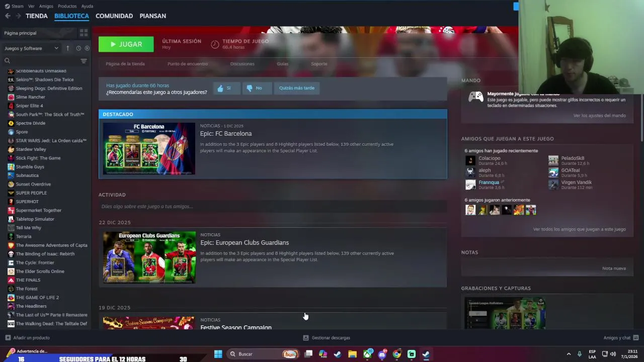Select THE FINALS in the library list
The image size is (644, 362).
click(x=28, y=280)
